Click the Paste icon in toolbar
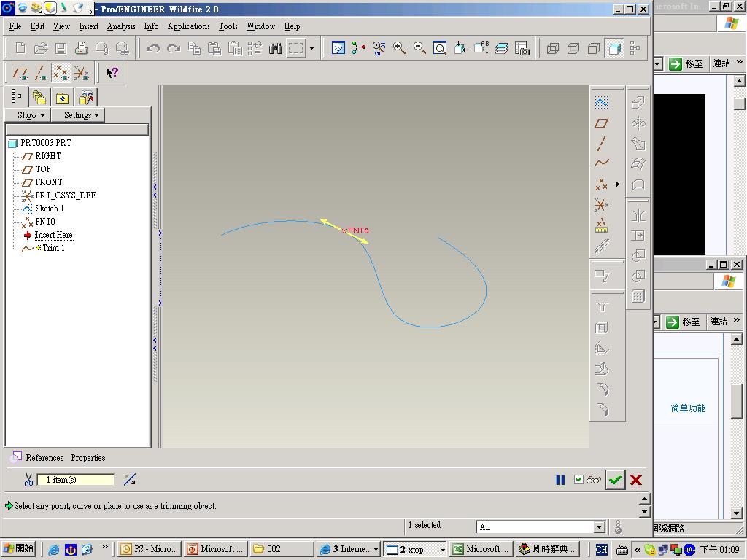 214,48
